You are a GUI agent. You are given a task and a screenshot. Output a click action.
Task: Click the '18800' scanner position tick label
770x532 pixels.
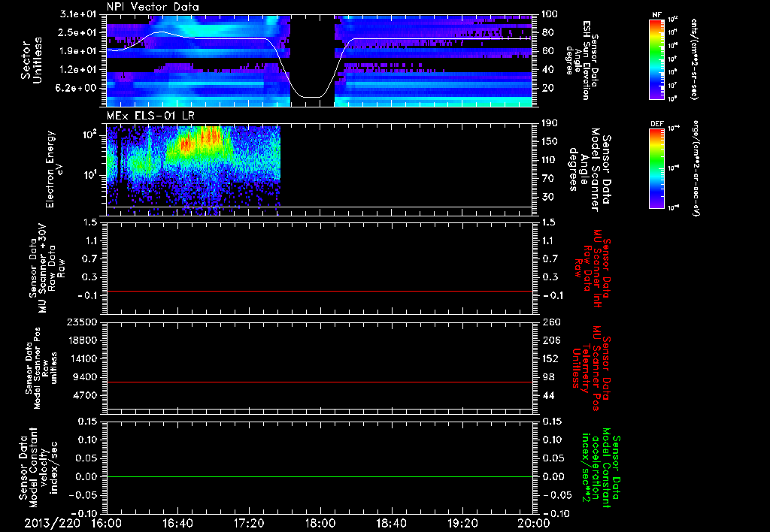coord(82,340)
